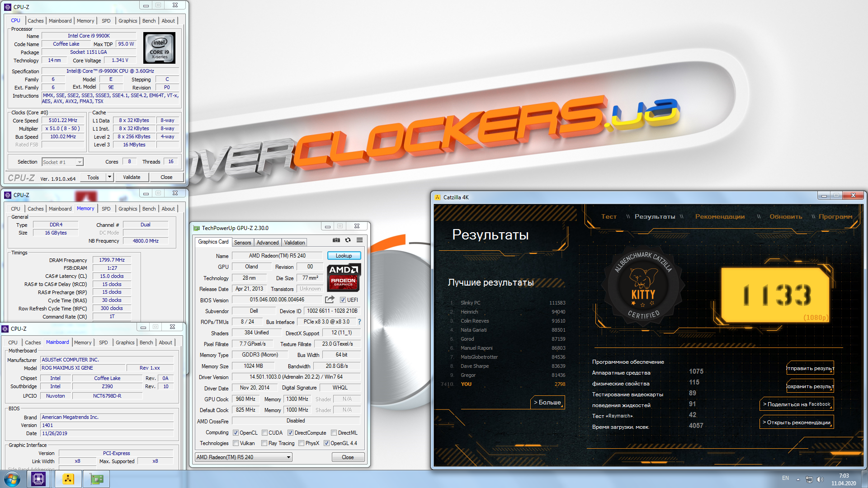Click the Сохранить результат button

click(x=810, y=386)
